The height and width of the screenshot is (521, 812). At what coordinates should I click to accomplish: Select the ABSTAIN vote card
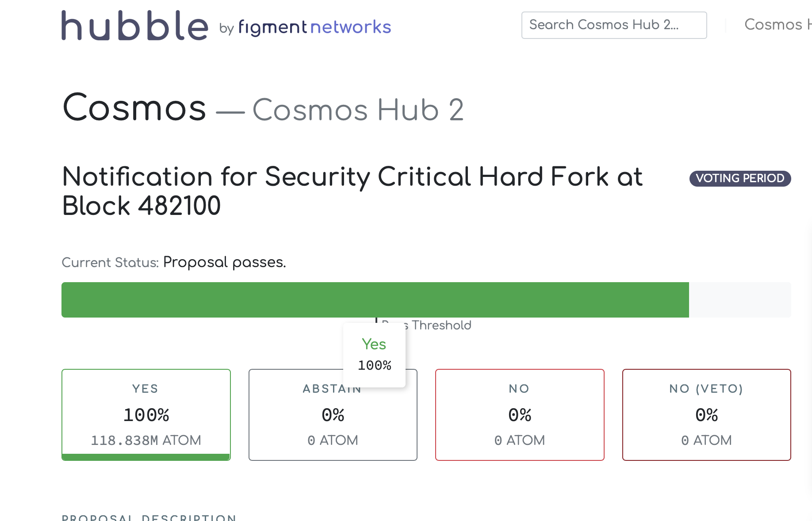[x=333, y=414]
